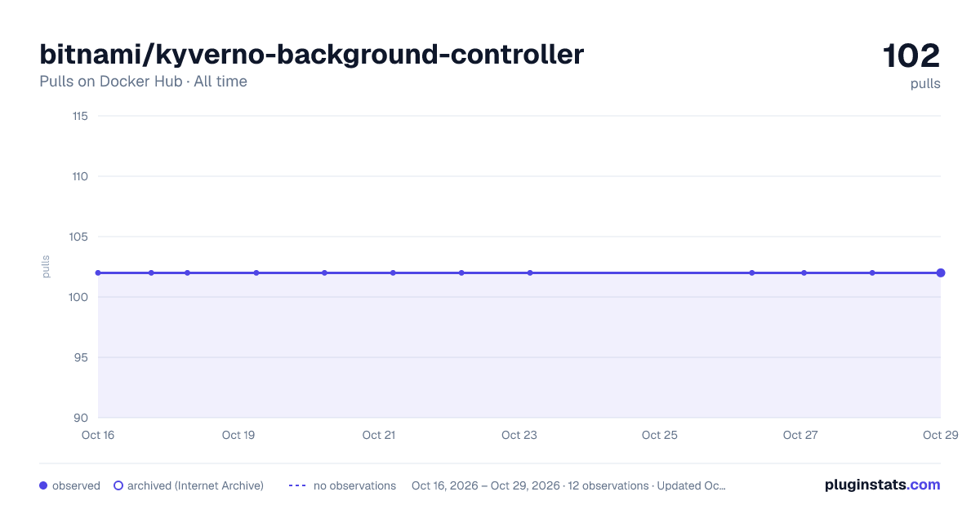Click the 100 y-axis value

[79, 297]
